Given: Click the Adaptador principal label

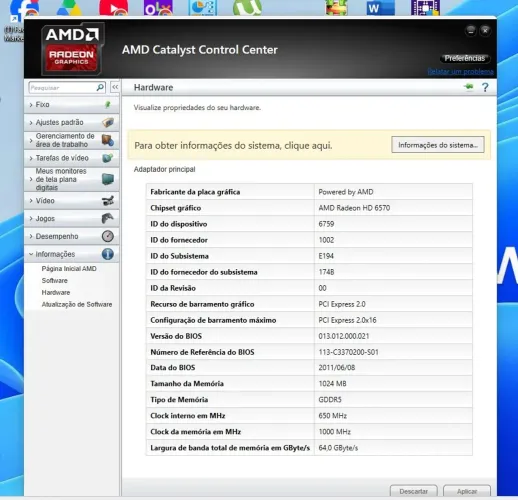Looking at the screenshot, I should pyautogui.click(x=164, y=169).
